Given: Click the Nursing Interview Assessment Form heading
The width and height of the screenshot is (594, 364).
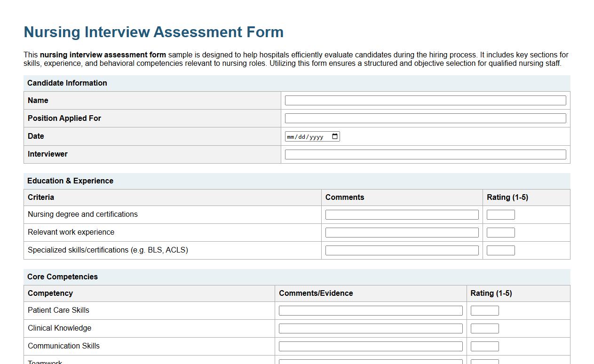Looking at the screenshot, I should pos(153,32).
